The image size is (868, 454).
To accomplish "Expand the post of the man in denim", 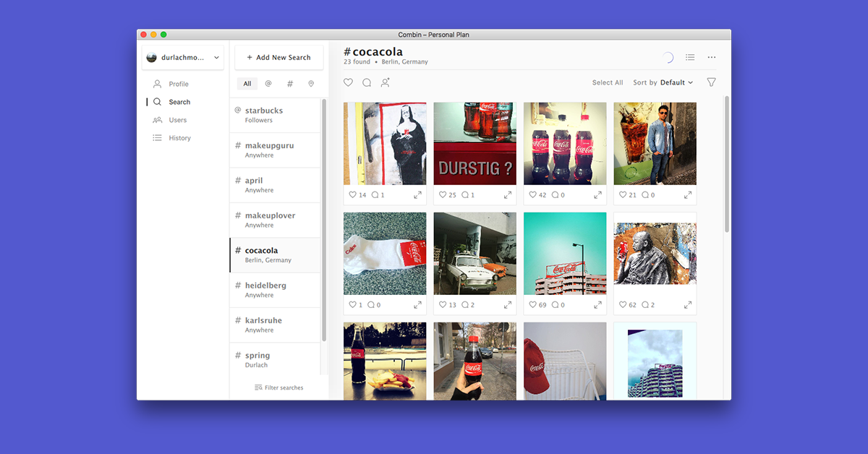I will pos(688,195).
